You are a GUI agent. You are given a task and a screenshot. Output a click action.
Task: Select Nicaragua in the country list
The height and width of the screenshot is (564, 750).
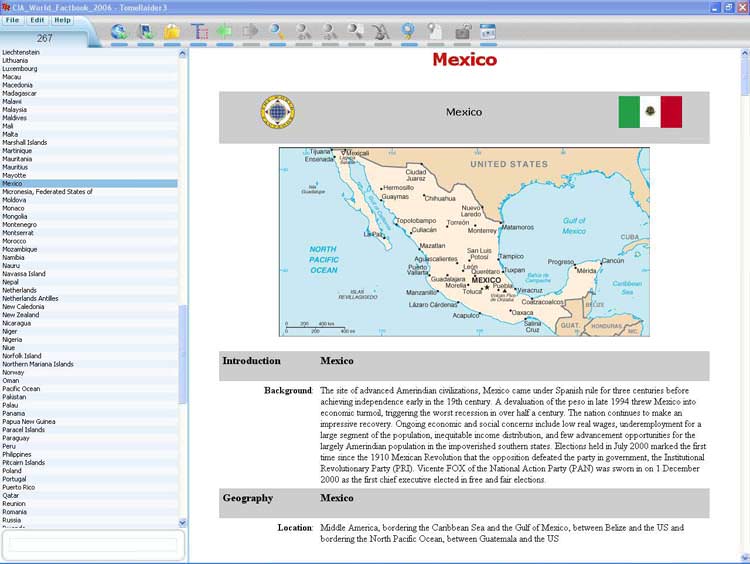17,323
